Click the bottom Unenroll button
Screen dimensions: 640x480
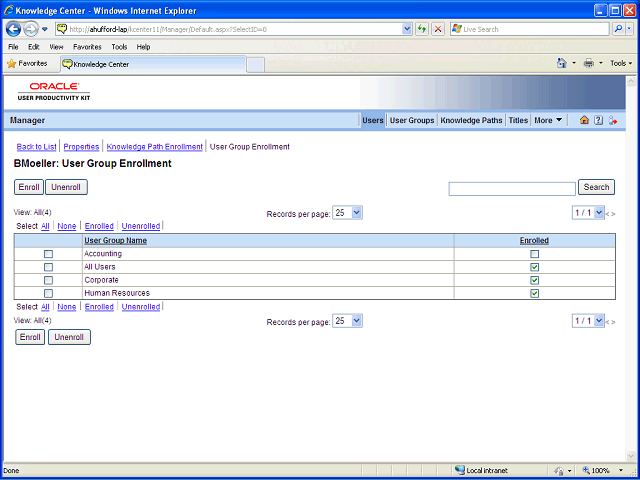pyautogui.click(x=69, y=337)
